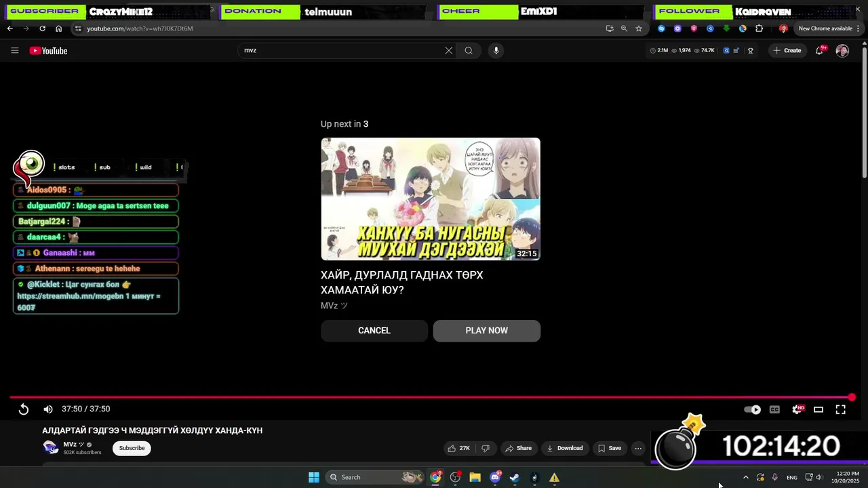The image size is (868, 488).
Task: Save the video to a playlist
Action: click(610, 448)
